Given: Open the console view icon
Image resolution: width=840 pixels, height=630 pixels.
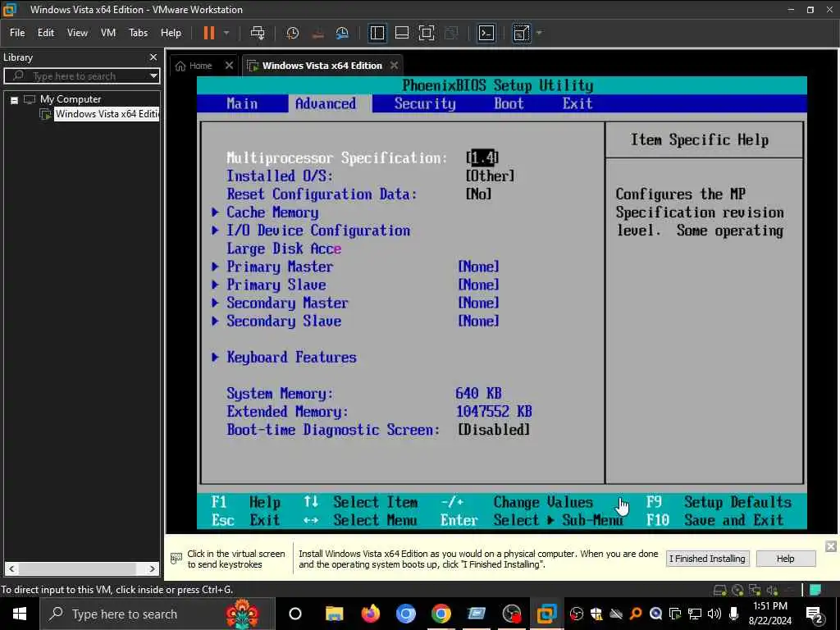Looking at the screenshot, I should tap(486, 33).
